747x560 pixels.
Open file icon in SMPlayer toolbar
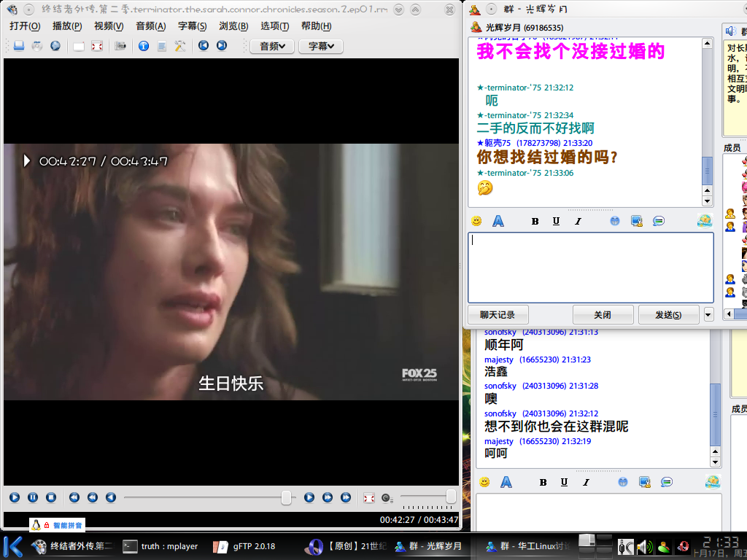coord(19,46)
